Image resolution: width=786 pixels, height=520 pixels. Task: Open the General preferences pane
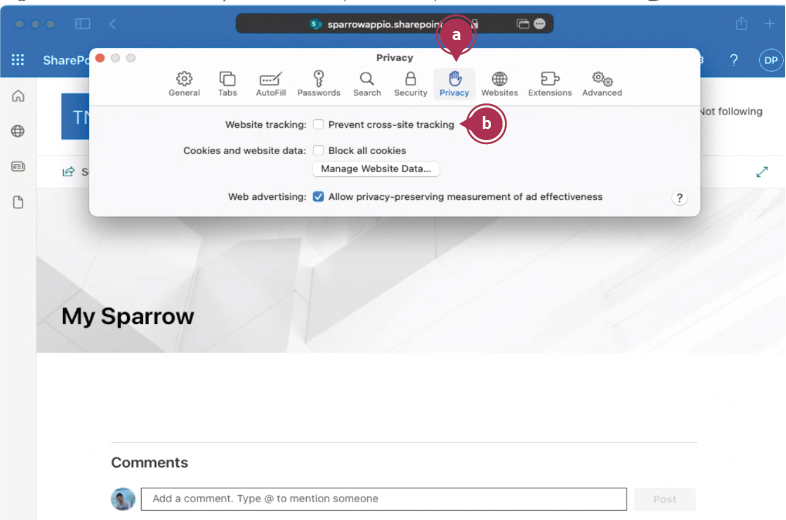point(184,83)
